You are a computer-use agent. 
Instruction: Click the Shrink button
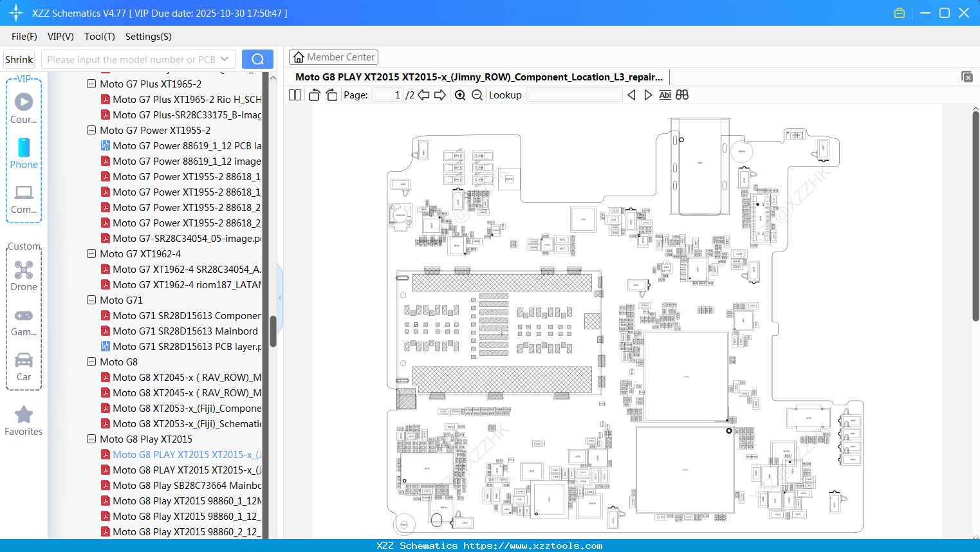click(x=19, y=59)
